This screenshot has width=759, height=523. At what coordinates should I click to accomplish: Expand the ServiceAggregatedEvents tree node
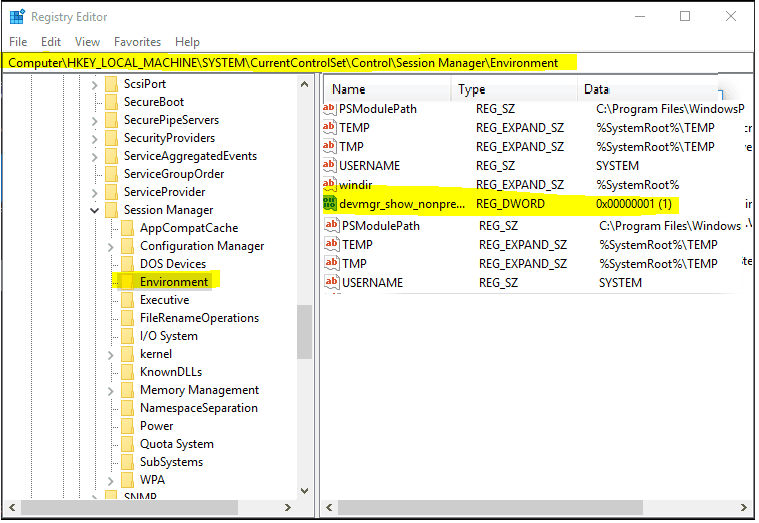[94, 157]
